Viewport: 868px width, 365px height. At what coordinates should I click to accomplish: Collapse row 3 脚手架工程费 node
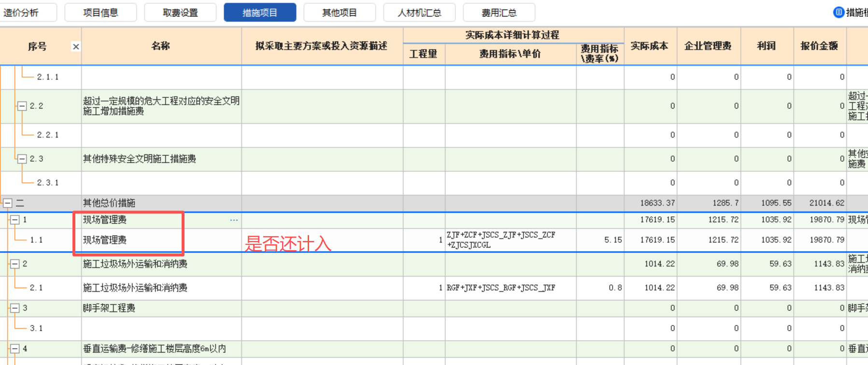(15, 308)
